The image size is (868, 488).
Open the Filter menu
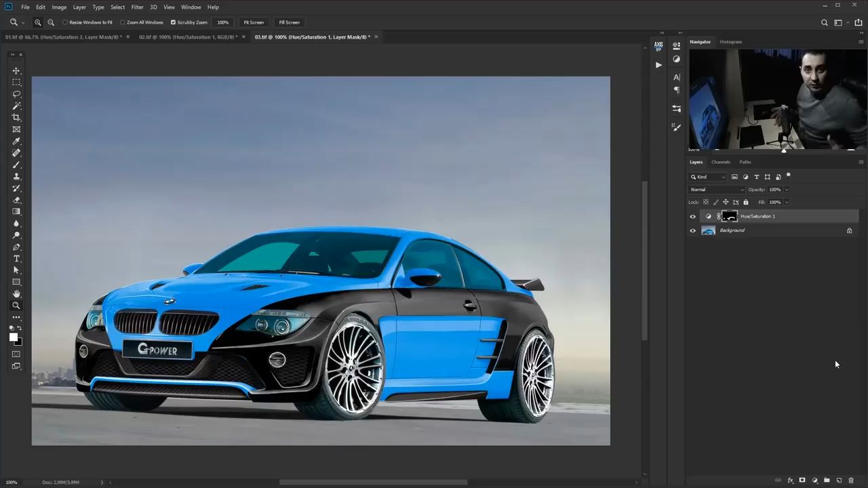pyautogui.click(x=137, y=7)
